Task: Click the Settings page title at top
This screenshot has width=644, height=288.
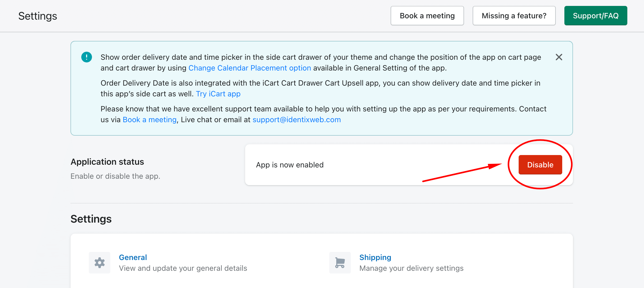Action: click(x=38, y=16)
